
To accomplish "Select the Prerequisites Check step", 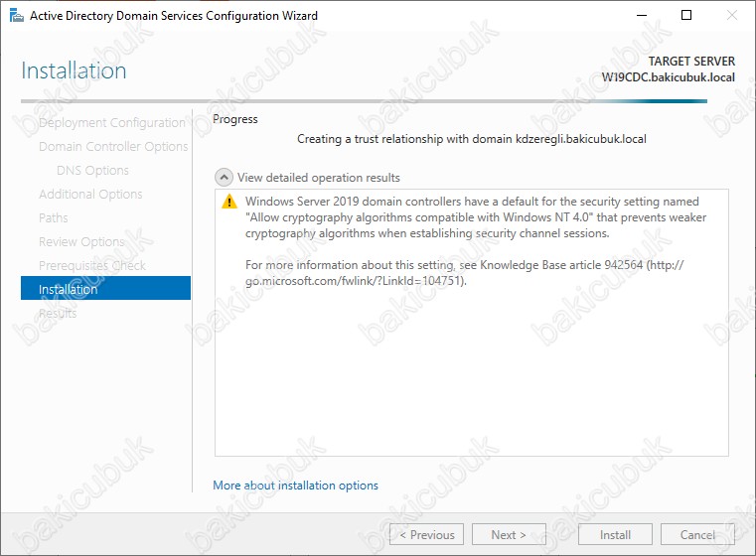I will (x=92, y=265).
